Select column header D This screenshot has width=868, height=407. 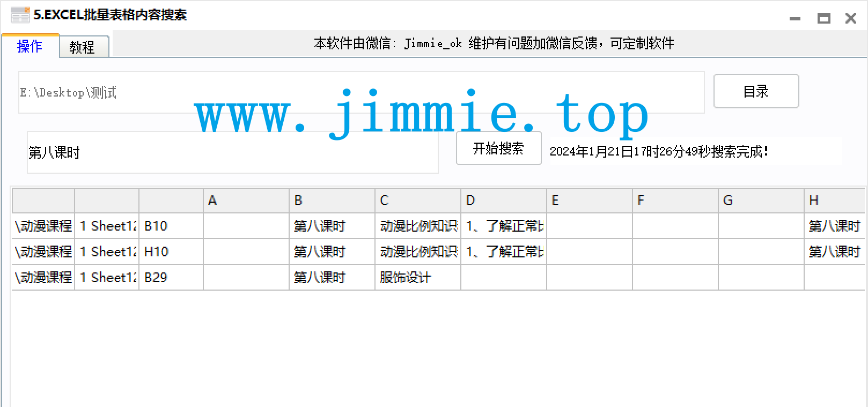coord(504,201)
